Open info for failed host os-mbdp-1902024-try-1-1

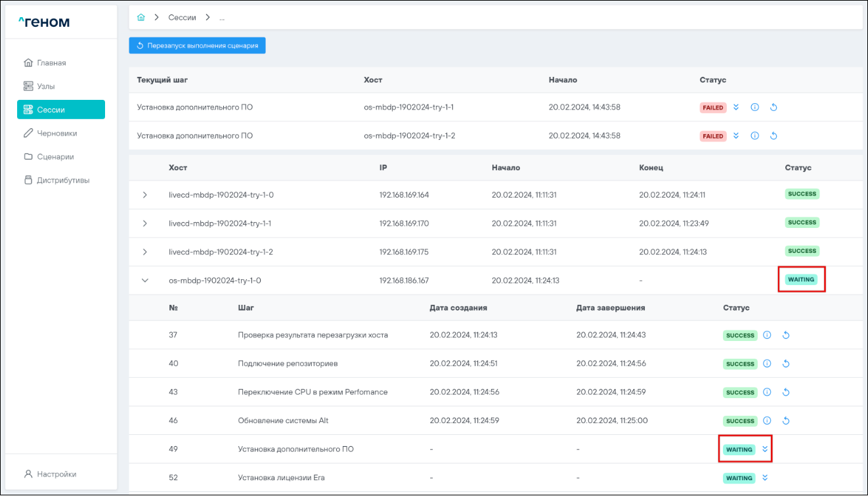click(x=755, y=108)
